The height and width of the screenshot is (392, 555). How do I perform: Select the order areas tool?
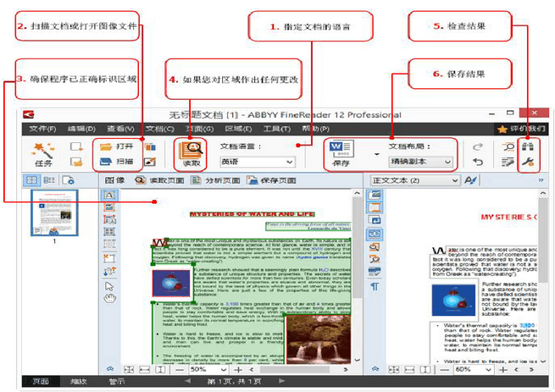[109, 272]
